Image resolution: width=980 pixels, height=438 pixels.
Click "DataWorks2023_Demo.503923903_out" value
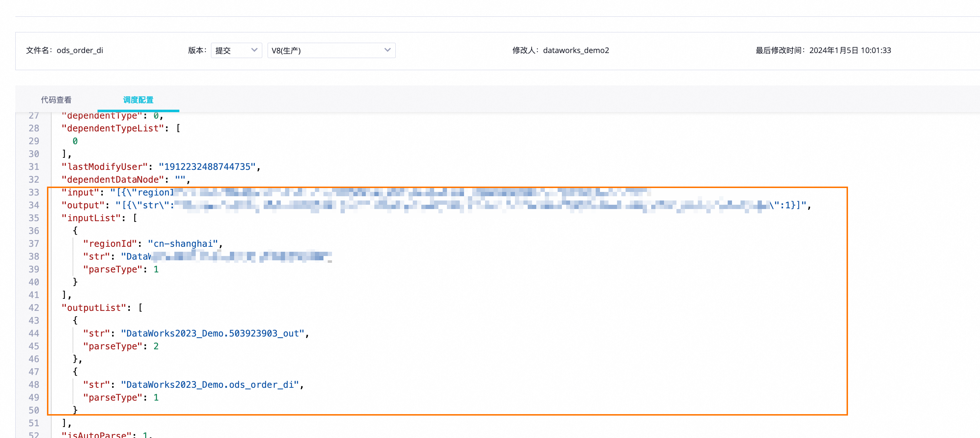click(x=213, y=334)
